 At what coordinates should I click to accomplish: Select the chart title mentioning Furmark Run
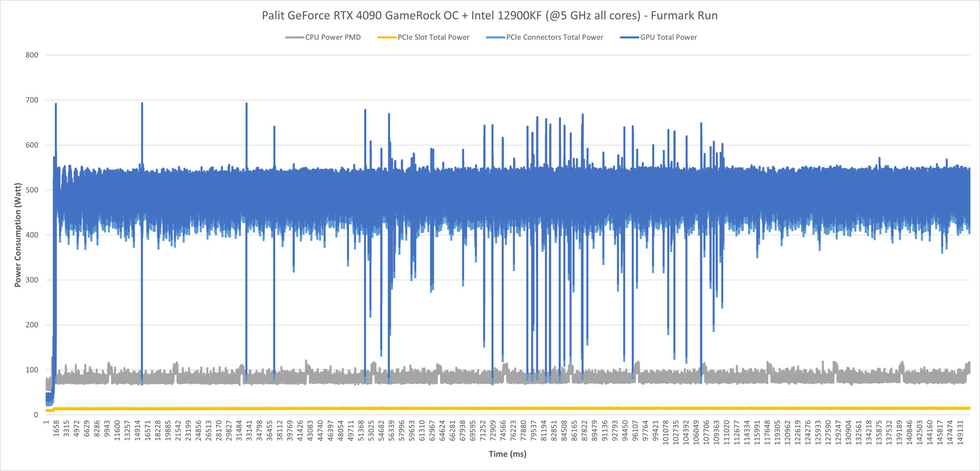[490, 16]
